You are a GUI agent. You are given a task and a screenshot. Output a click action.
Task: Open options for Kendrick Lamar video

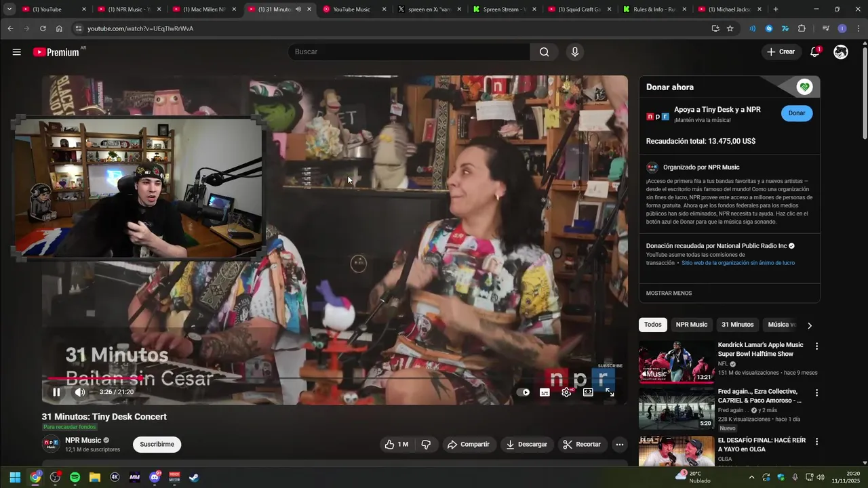point(816,346)
